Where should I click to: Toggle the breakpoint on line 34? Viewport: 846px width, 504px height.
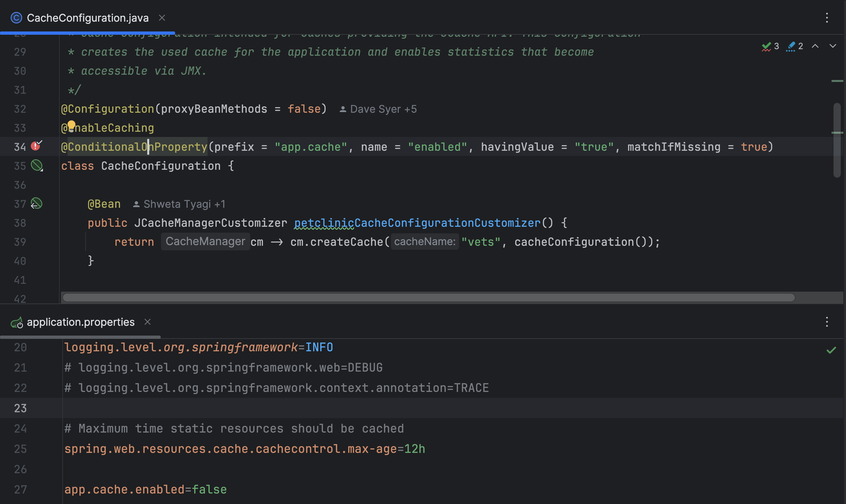coord(36,146)
